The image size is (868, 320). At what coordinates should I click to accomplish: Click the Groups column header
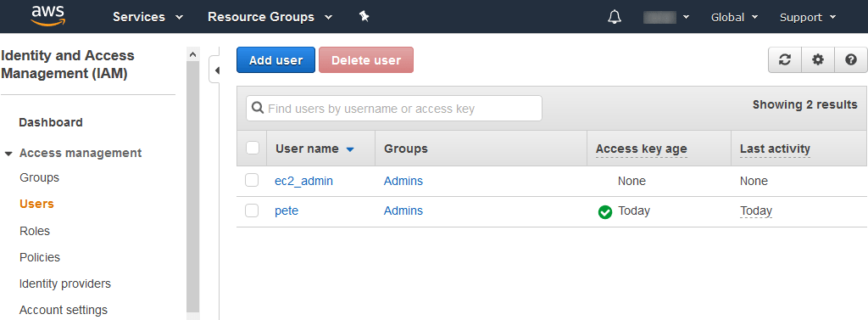point(406,149)
